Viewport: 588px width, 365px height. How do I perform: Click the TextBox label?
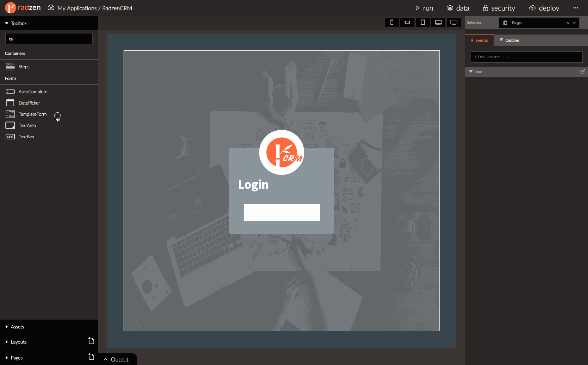(26, 137)
